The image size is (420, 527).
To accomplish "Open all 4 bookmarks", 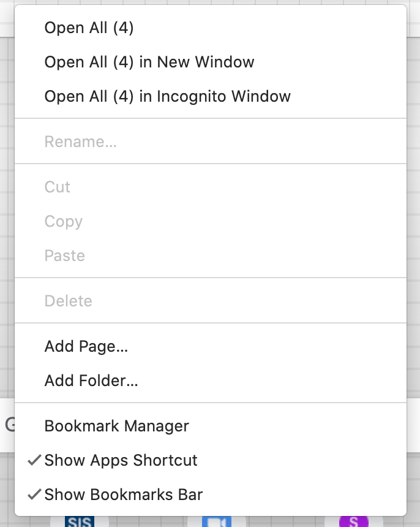I will click(89, 28).
